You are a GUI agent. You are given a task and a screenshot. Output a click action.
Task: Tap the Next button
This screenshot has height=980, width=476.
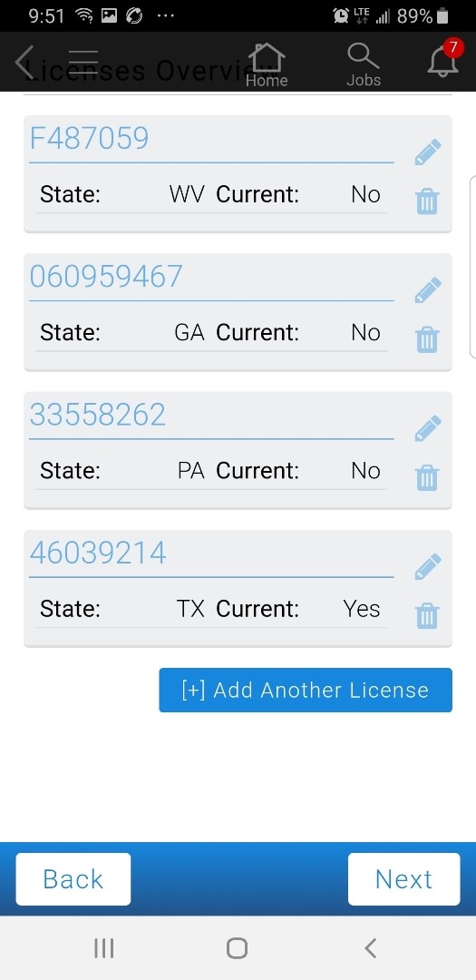pos(403,879)
